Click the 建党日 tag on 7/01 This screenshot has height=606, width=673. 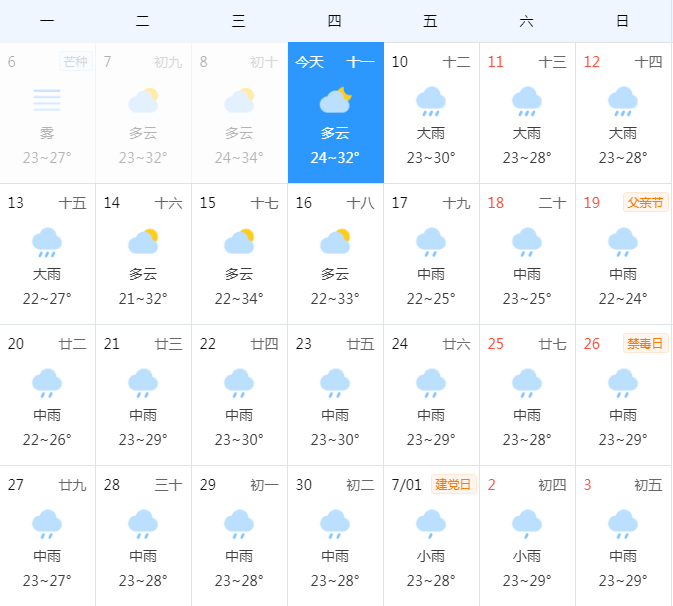[454, 485]
